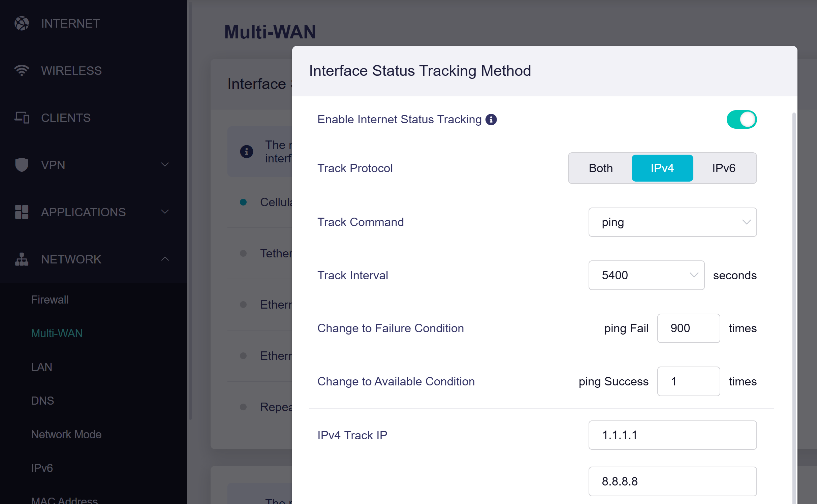The width and height of the screenshot is (817, 504).
Task: Click the Network topology icon
Action: (x=22, y=259)
